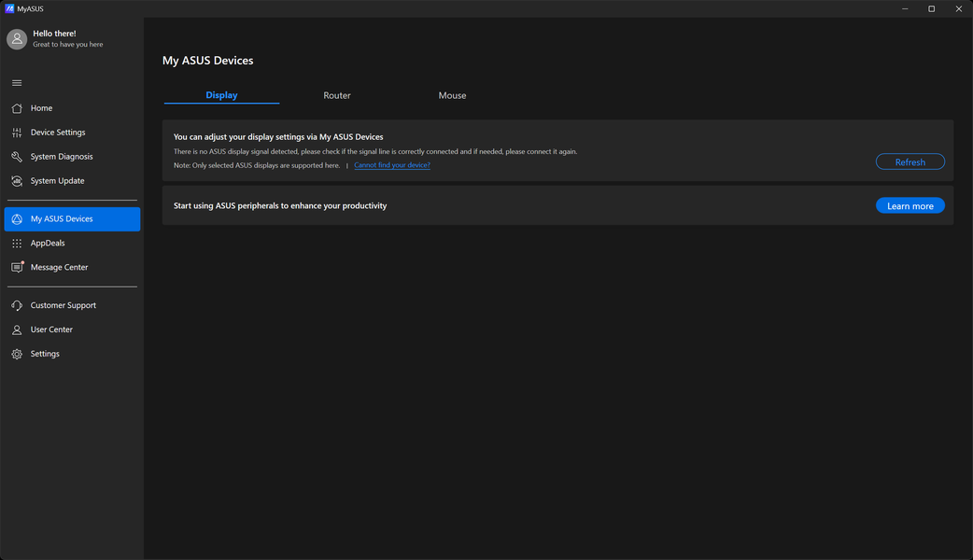
Task: Switch to the Display tab
Action: tap(221, 95)
